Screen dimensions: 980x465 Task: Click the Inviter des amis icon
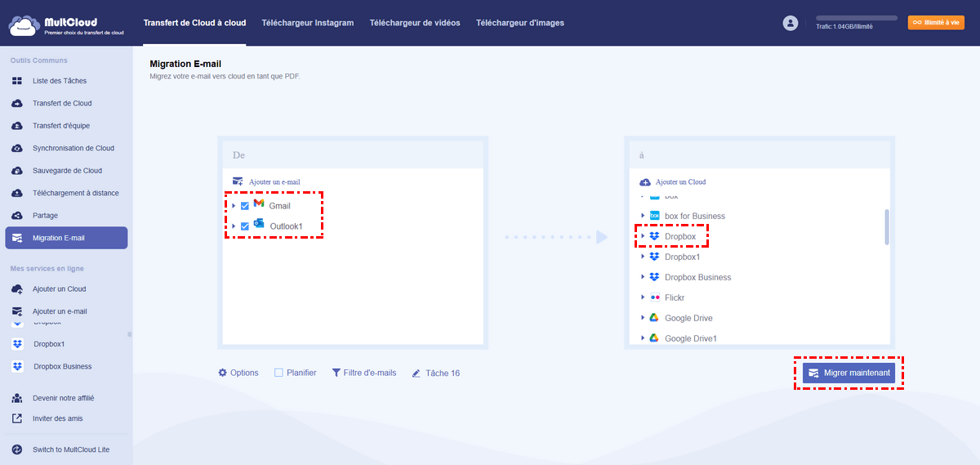pos(17,418)
